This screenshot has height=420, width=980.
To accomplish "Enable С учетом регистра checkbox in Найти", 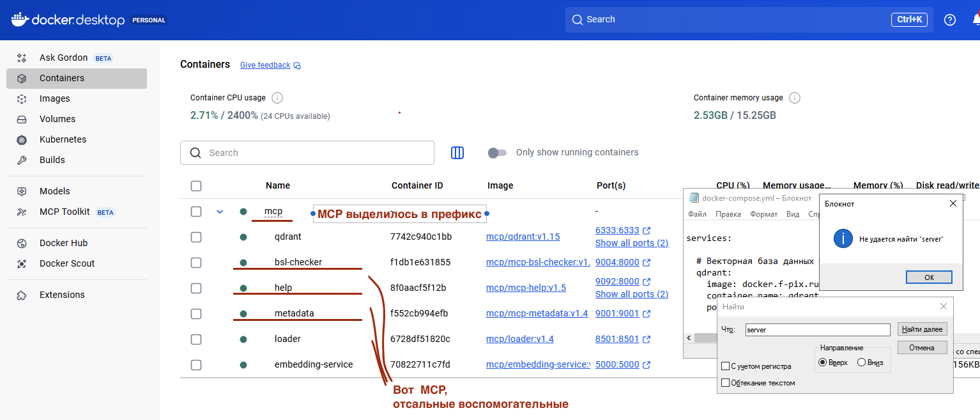I will coord(725,366).
